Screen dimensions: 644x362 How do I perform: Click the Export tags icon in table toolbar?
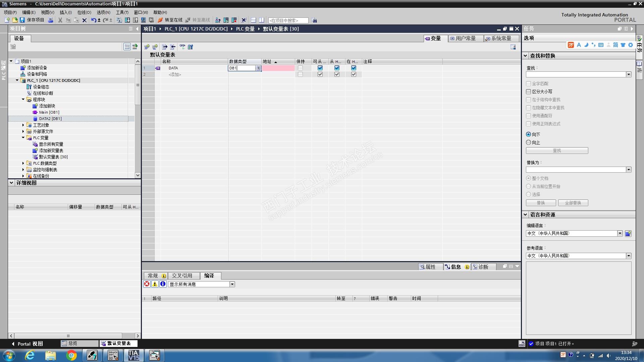click(x=164, y=47)
